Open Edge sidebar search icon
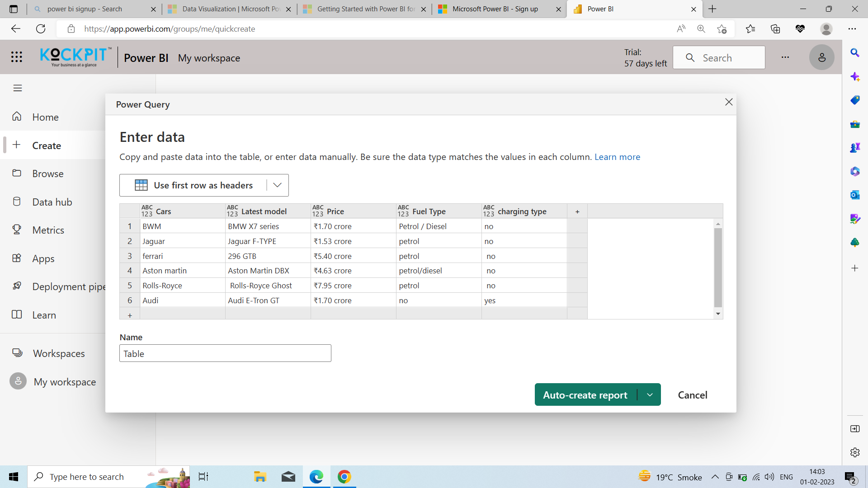The width and height of the screenshot is (868, 488). click(854, 52)
